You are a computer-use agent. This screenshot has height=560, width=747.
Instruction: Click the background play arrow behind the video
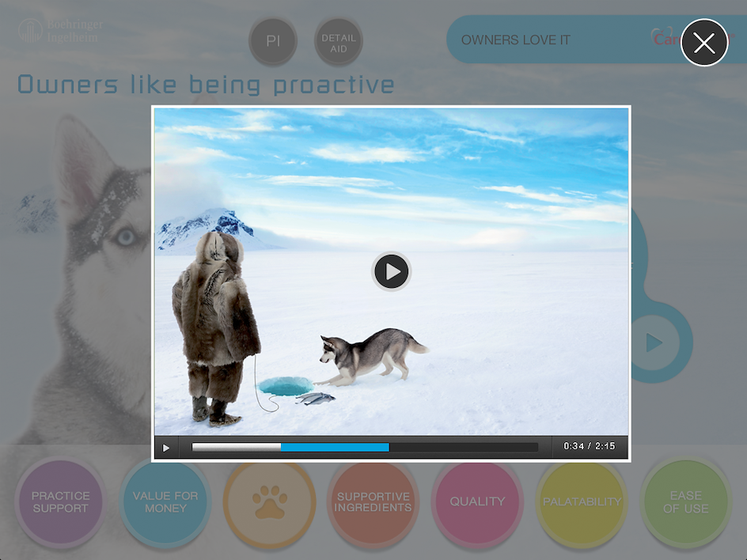[655, 342]
